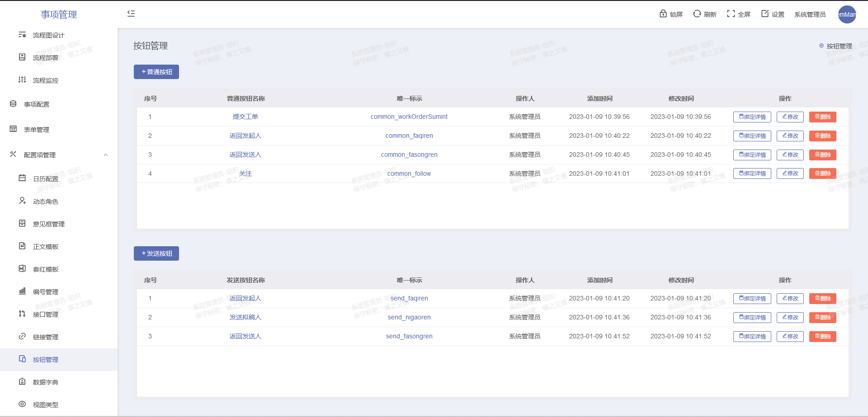
Task: Go to 日历配置 menu item
Action: (45, 179)
